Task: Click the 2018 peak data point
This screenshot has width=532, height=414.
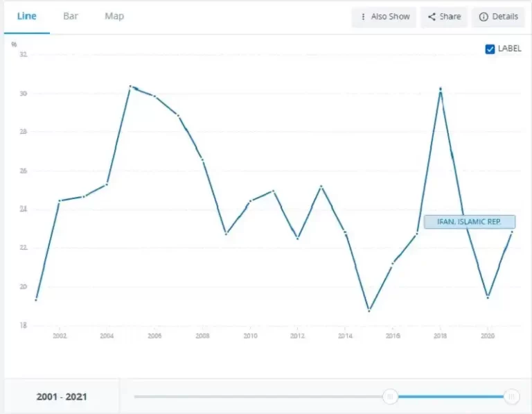Action: tap(440, 89)
